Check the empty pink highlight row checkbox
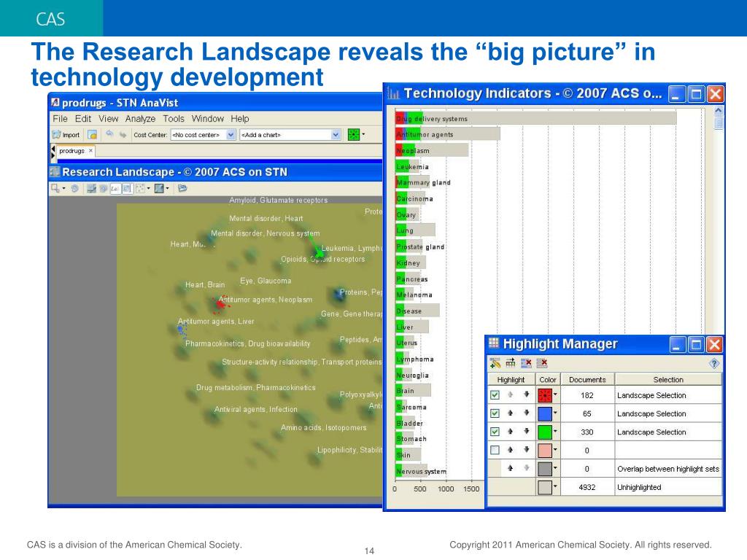The height and width of the screenshot is (560, 747). [x=495, y=450]
